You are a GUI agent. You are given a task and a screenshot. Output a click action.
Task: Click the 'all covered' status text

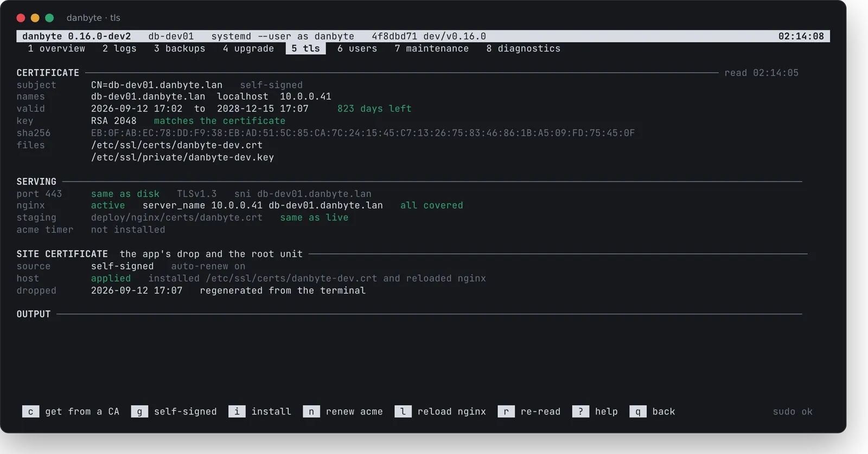click(432, 205)
